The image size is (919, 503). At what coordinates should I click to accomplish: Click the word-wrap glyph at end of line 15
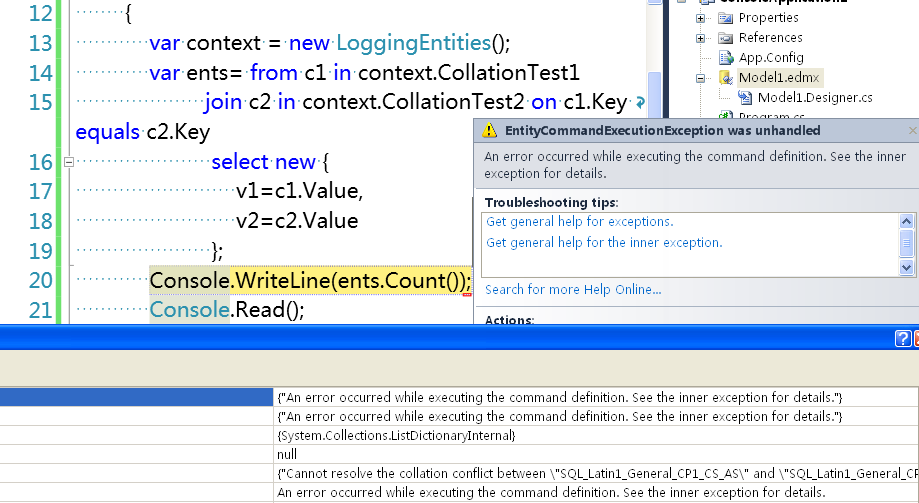(640, 103)
